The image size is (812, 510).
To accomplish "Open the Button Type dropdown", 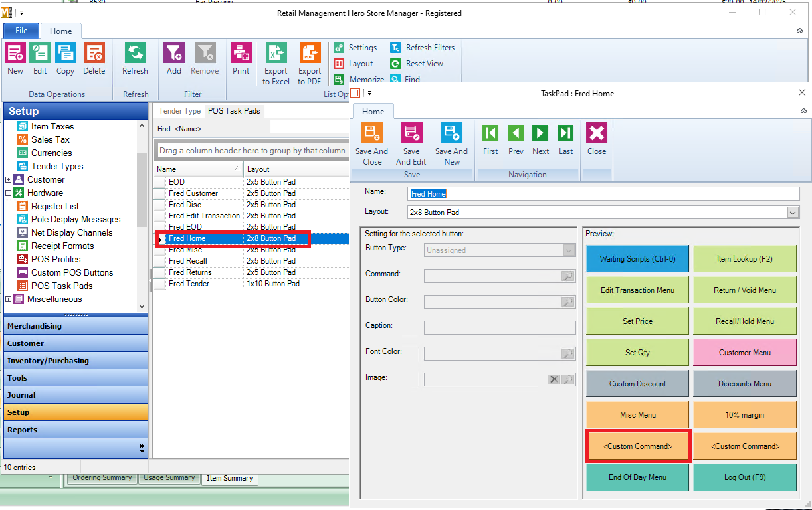I will [569, 250].
